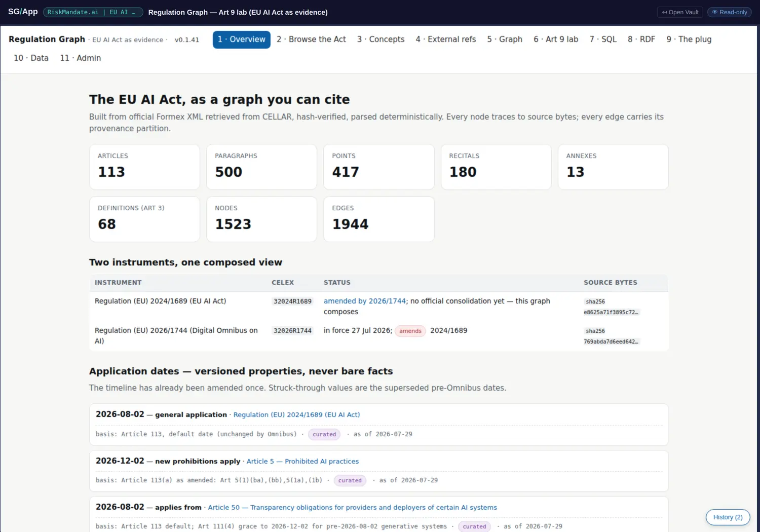Click the CELEX code 32024R1689
The width and height of the screenshot is (760, 532).
[292, 301]
